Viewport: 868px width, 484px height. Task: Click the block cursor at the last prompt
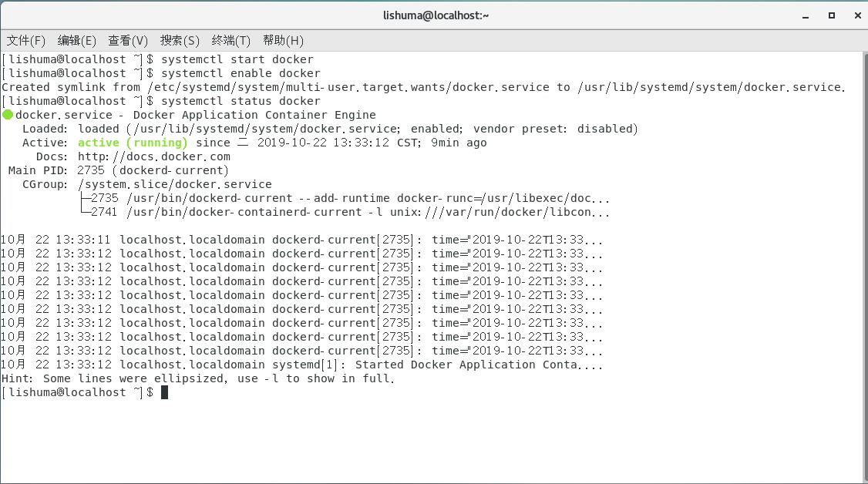(164, 392)
